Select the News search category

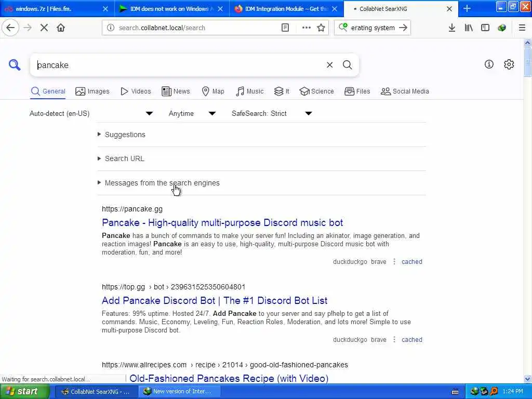(x=176, y=91)
